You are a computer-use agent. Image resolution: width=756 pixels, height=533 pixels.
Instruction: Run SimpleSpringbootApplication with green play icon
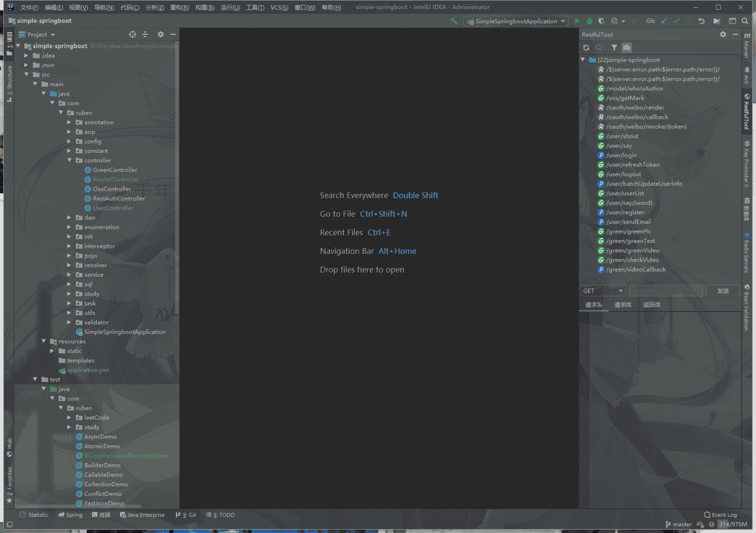click(x=577, y=21)
